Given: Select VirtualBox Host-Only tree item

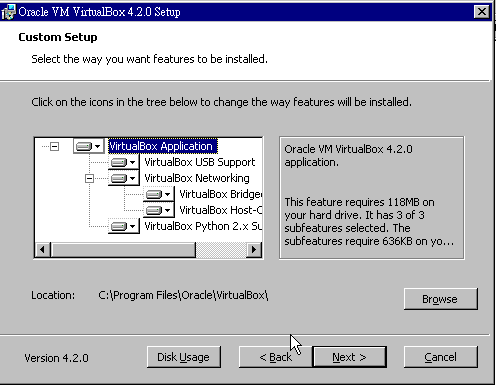Looking at the screenshot, I should click(221, 210).
